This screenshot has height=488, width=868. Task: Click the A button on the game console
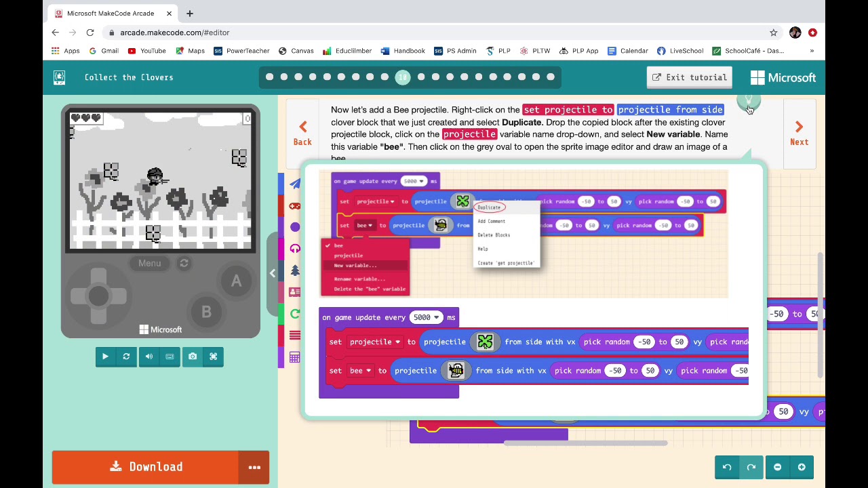click(236, 281)
